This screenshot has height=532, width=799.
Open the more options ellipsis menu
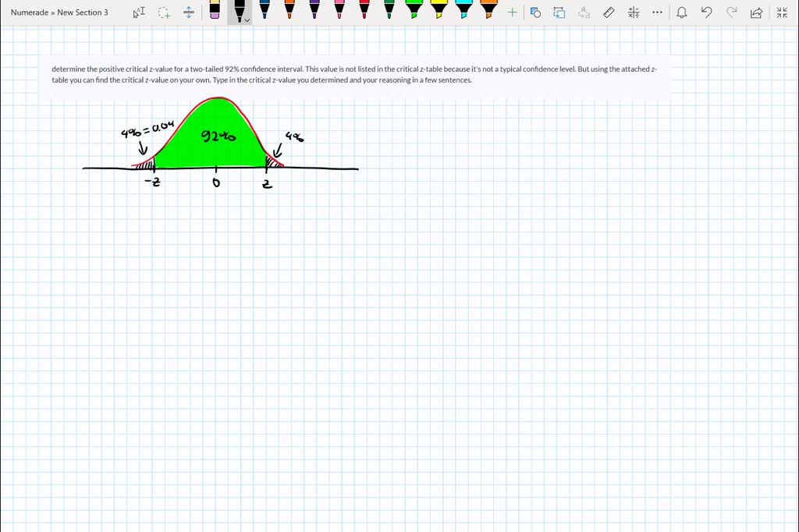[x=657, y=12]
